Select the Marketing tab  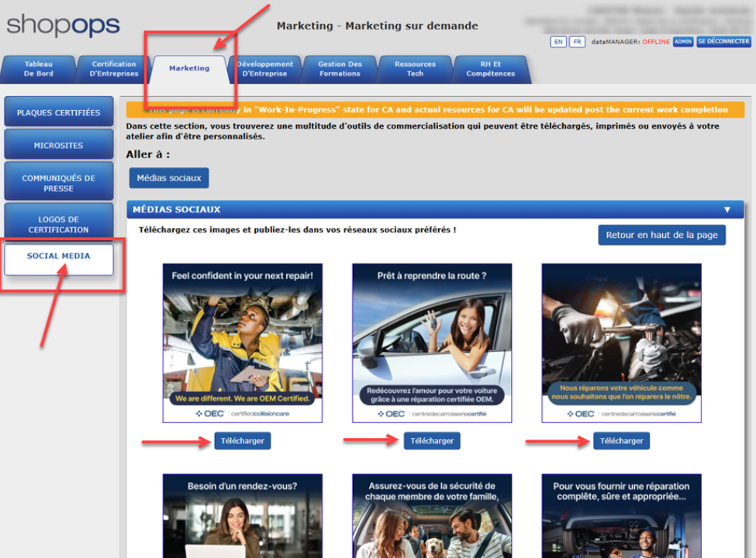pos(189,68)
